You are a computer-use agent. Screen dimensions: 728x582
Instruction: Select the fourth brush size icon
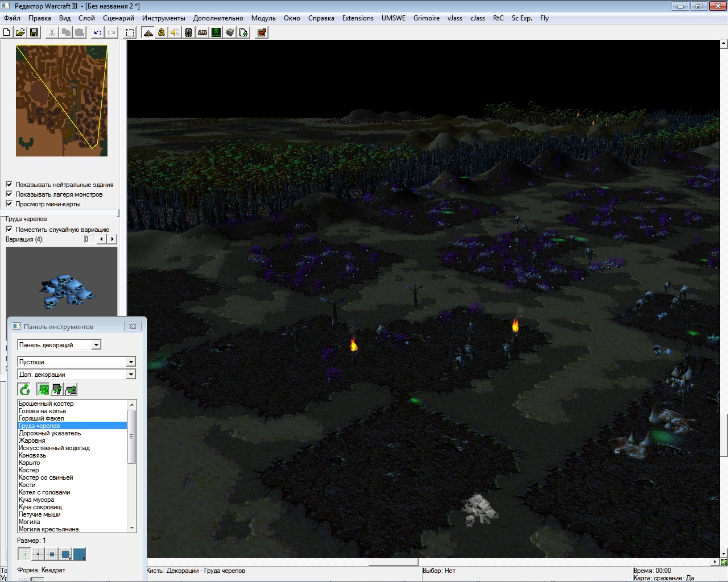[65, 554]
